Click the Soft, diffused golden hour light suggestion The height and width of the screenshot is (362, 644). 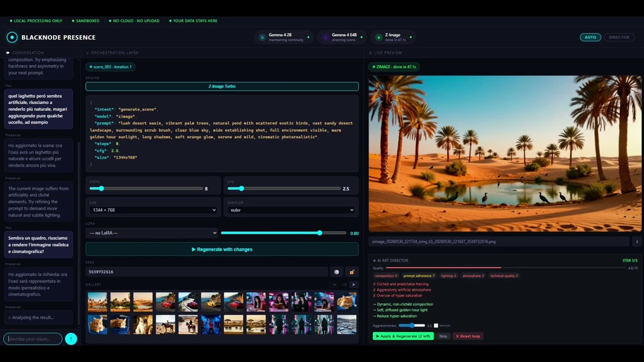pos(401,310)
